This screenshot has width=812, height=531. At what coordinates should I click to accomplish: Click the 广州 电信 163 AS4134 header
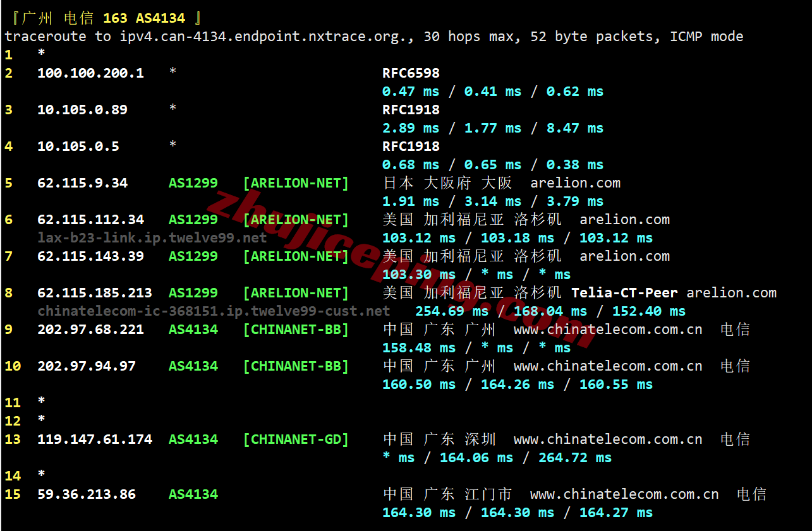[x=103, y=18]
